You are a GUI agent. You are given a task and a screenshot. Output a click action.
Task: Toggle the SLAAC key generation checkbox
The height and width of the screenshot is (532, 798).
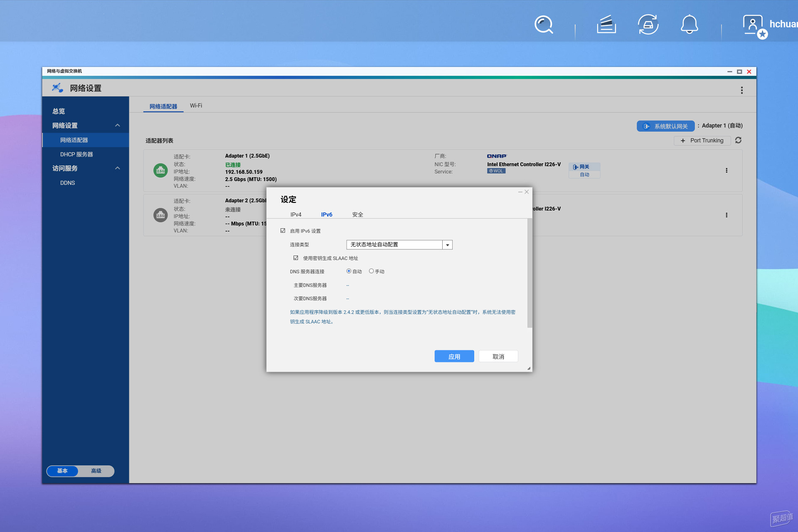(x=296, y=258)
